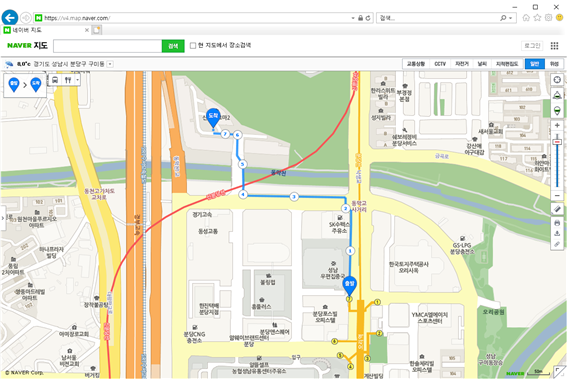
Task: Click the weather icon beside 8.0°c
Action: pyautogui.click(x=9, y=64)
